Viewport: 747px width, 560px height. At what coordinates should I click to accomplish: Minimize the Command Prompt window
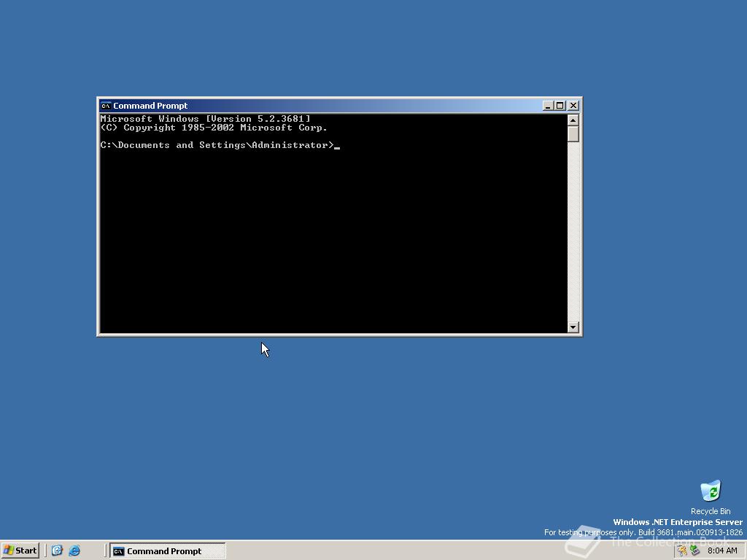548,106
